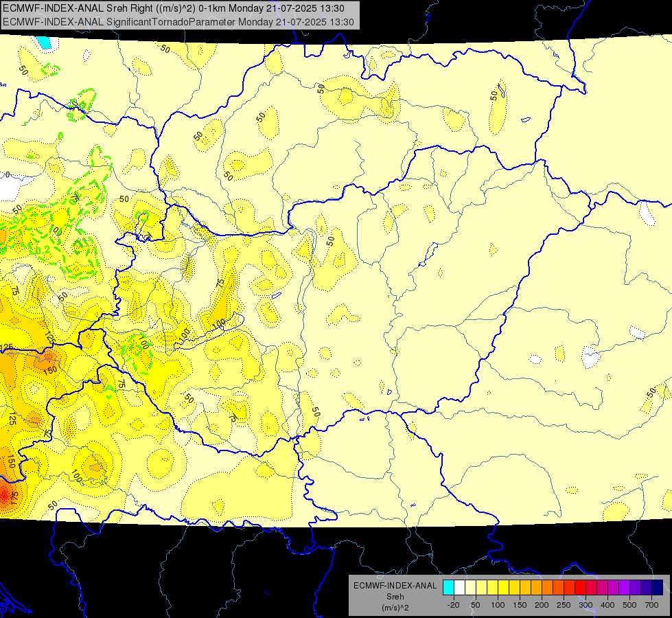Click the 'SignificantTornadoParameter' title line
The height and width of the screenshot is (618, 672).
pyautogui.click(x=178, y=22)
